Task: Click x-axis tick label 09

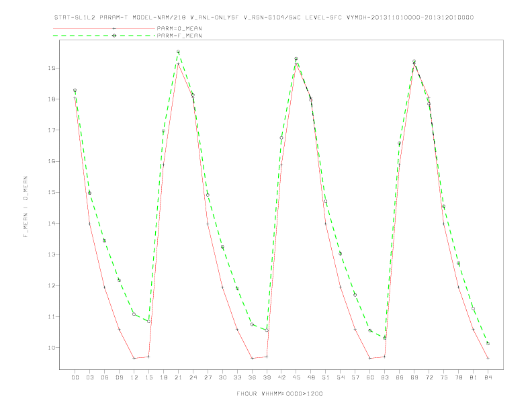Action: tap(119, 377)
